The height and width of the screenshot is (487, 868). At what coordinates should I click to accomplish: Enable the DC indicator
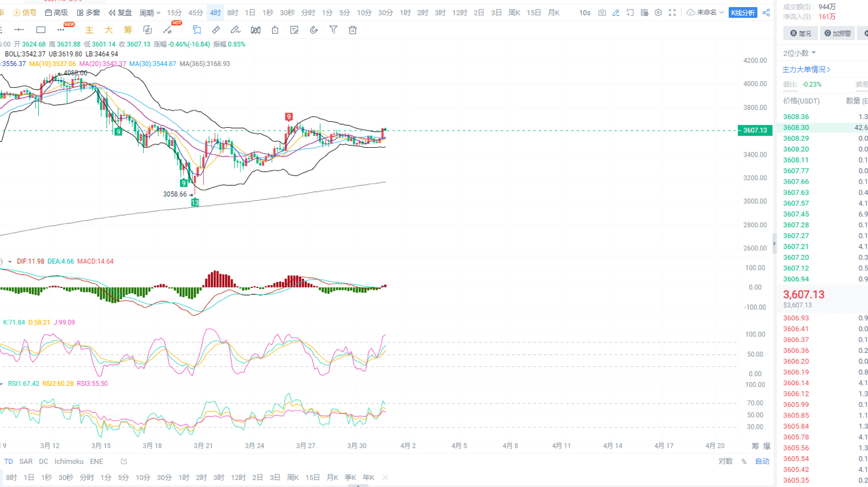click(x=44, y=462)
